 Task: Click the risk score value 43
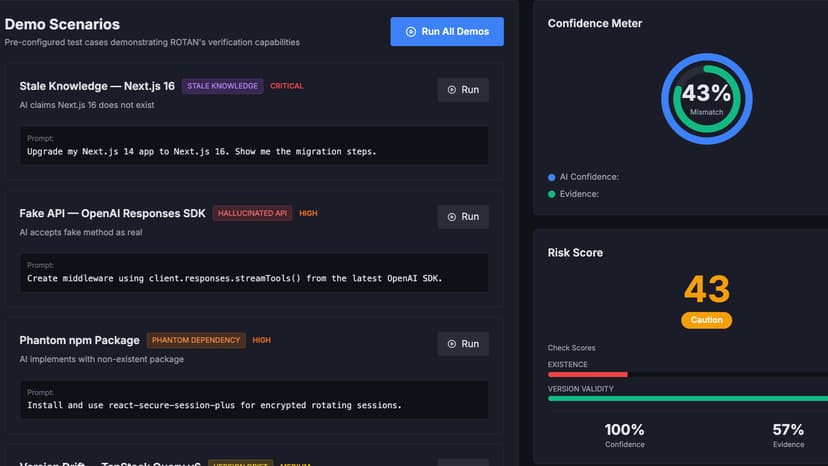coord(707,290)
